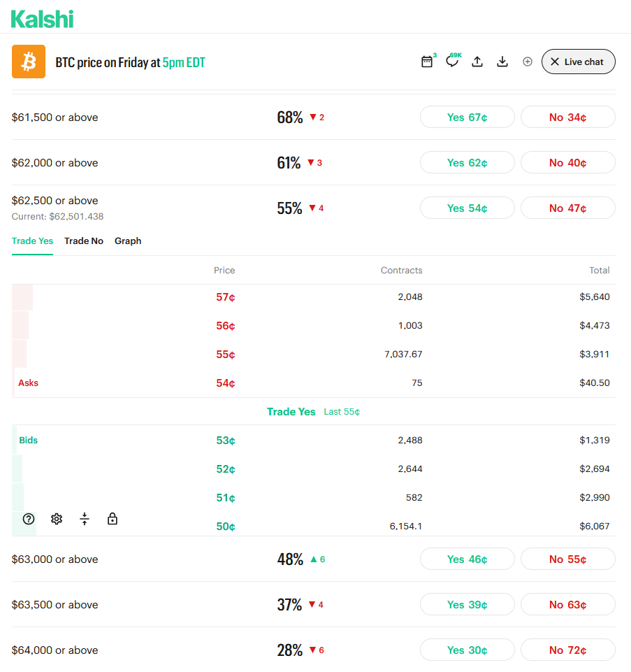Select the 55¢ ask price
The width and height of the screenshot is (631, 672).
tap(225, 355)
